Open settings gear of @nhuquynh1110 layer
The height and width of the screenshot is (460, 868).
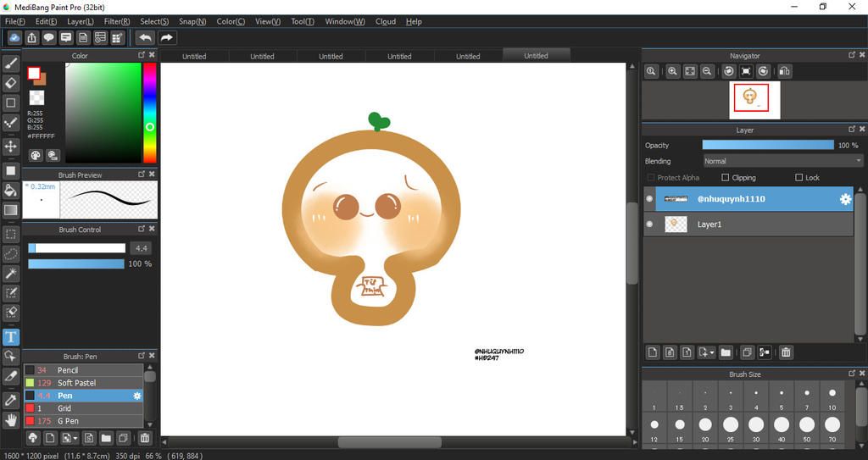845,199
